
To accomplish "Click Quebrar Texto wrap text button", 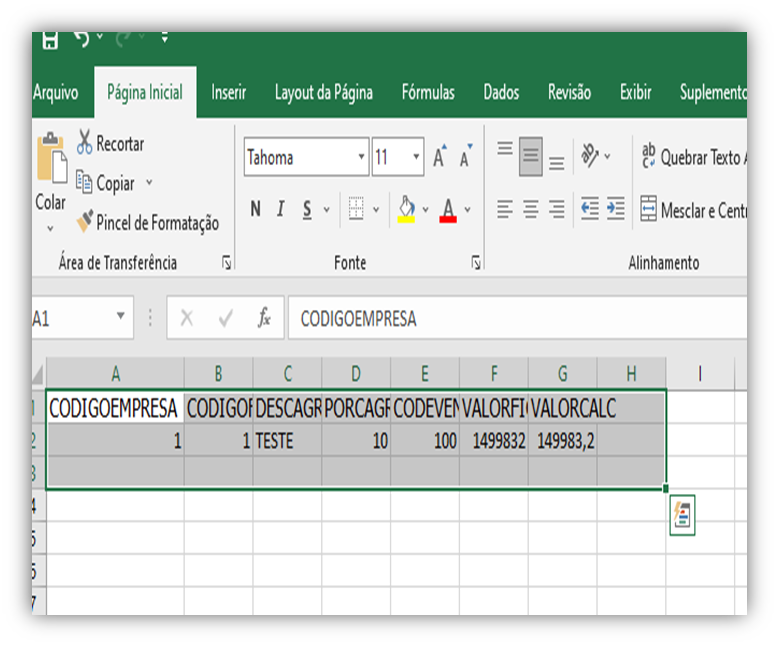I will click(x=694, y=157).
